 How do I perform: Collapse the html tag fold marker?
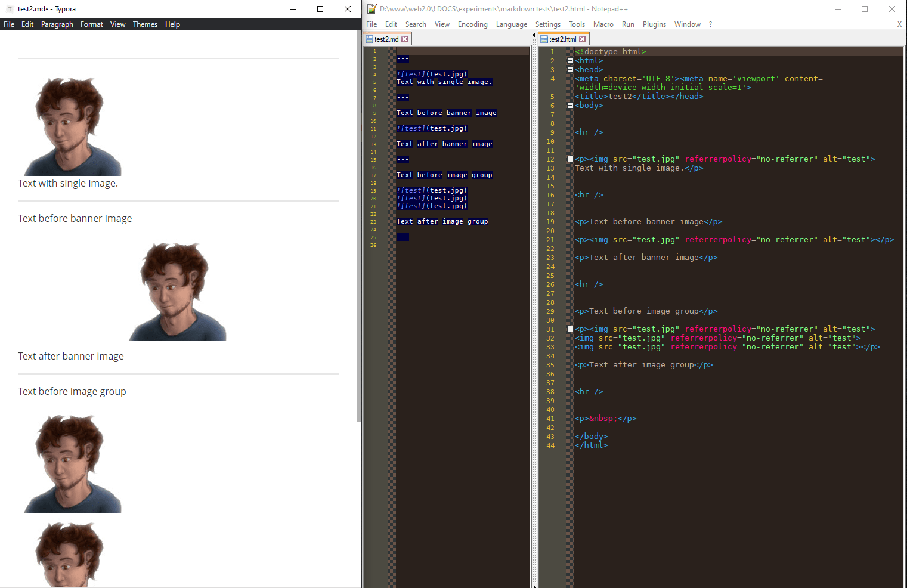click(570, 61)
